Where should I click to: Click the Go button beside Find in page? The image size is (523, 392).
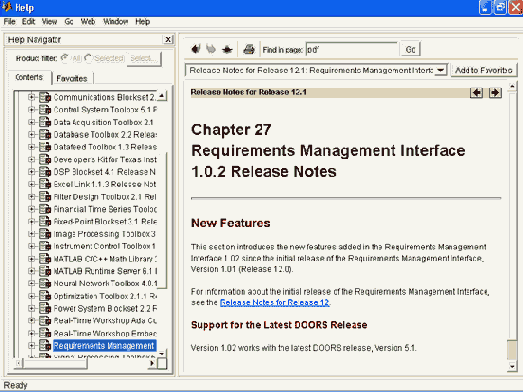(x=410, y=49)
